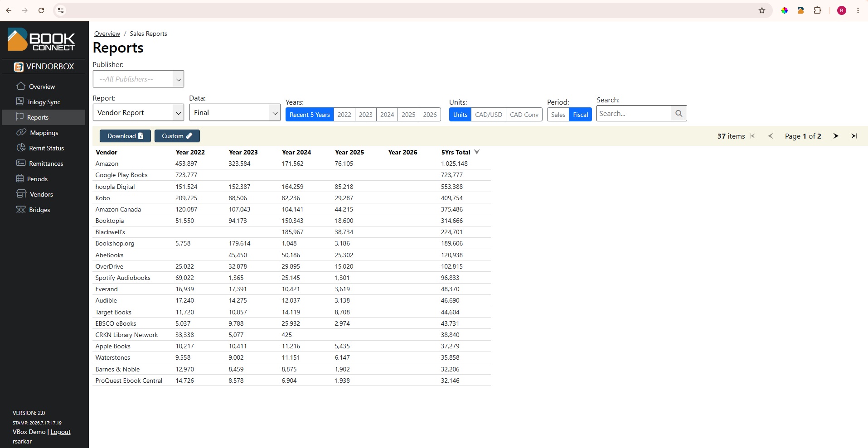Click the hoopla Digital vendor name
868x448 pixels.
[115, 187]
